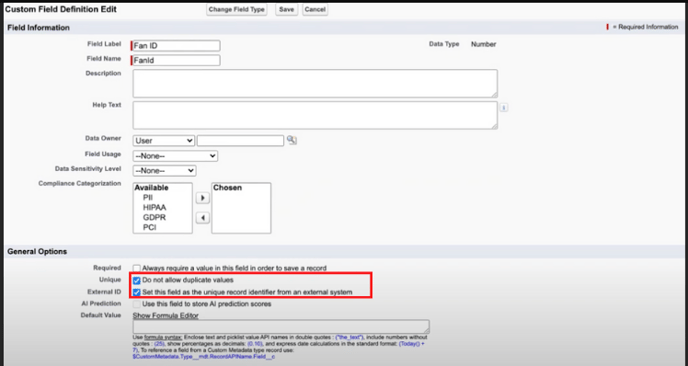Click the Number data type value
The height and width of the screenshot is (366, 688).
point(484,44)
